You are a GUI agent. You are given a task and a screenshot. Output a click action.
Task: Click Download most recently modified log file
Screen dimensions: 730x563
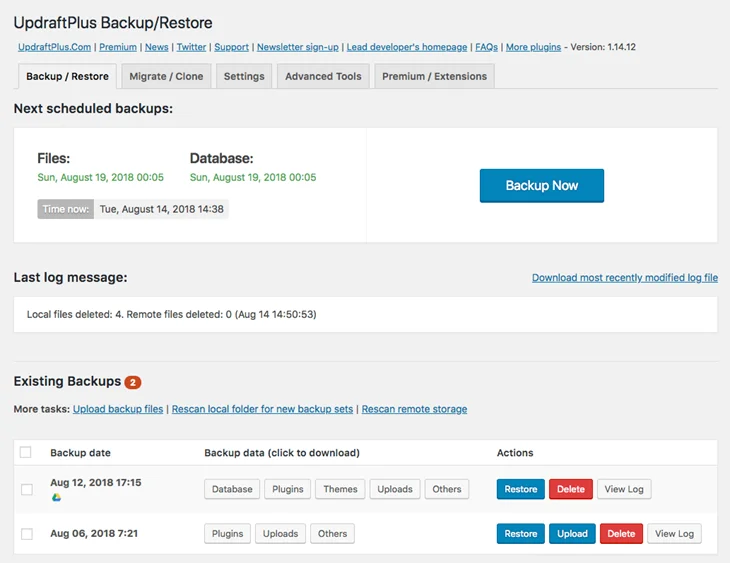click(625, 278)
